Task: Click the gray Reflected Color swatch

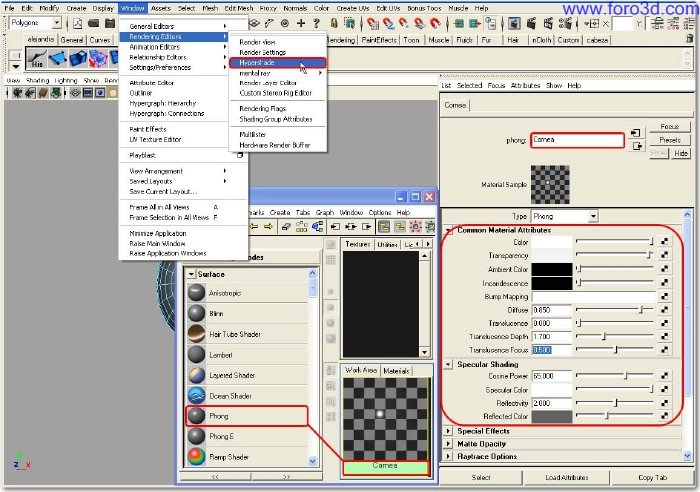Action: click(551, 417)
